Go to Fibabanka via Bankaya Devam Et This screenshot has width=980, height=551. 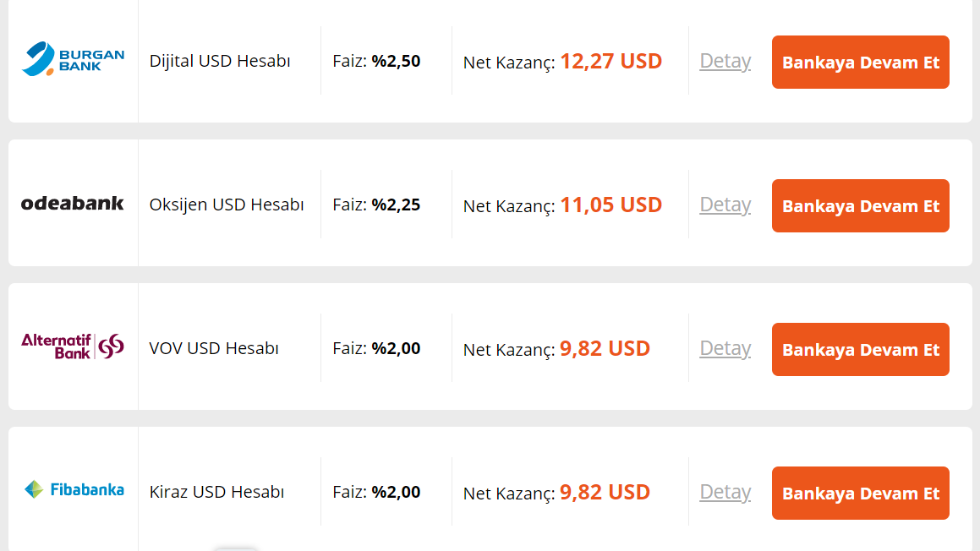click(860, 493)
